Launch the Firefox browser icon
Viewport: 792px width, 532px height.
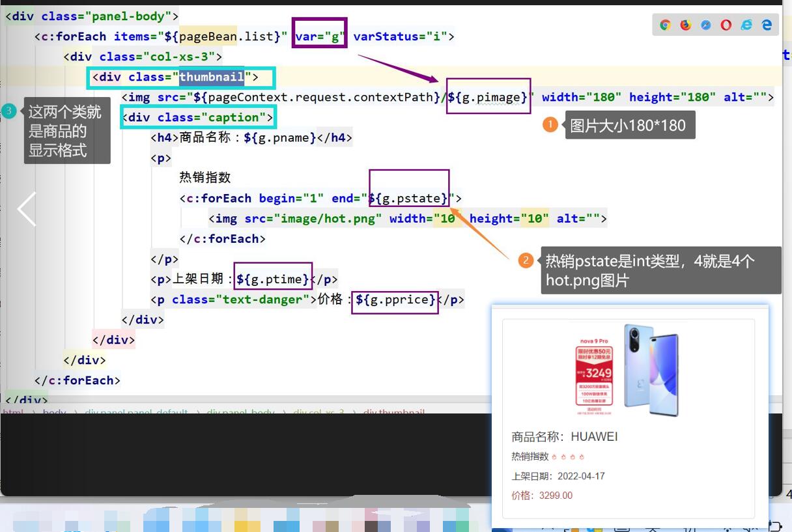pos(685,25)
